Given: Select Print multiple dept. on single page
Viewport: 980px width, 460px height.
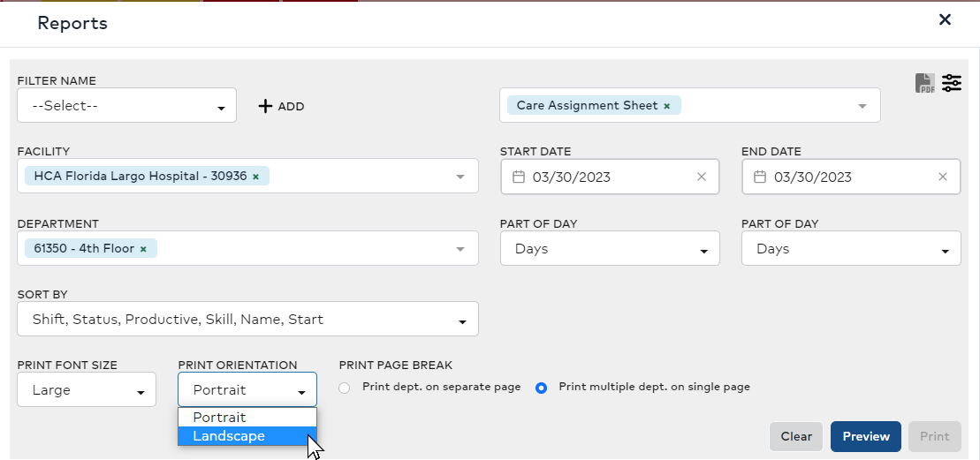Looking at the screenshot, I should pyautogui.click(x=542, y=388).
